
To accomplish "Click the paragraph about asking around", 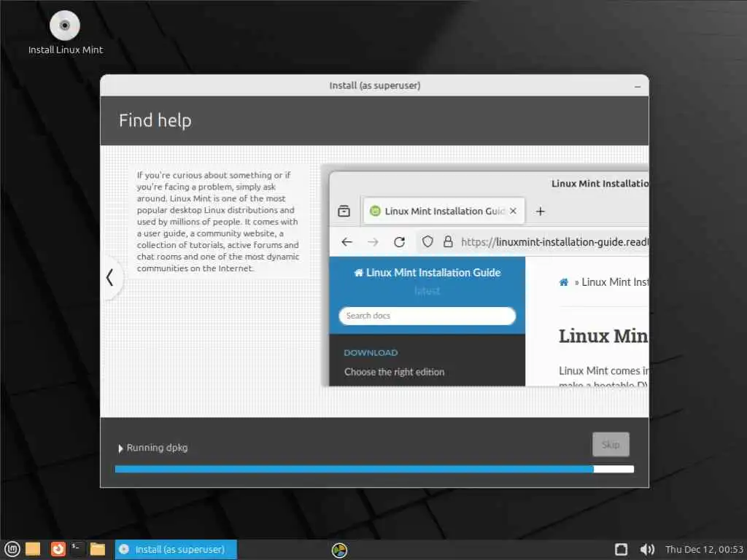I will pyautogui.click(x=217, y=222).
